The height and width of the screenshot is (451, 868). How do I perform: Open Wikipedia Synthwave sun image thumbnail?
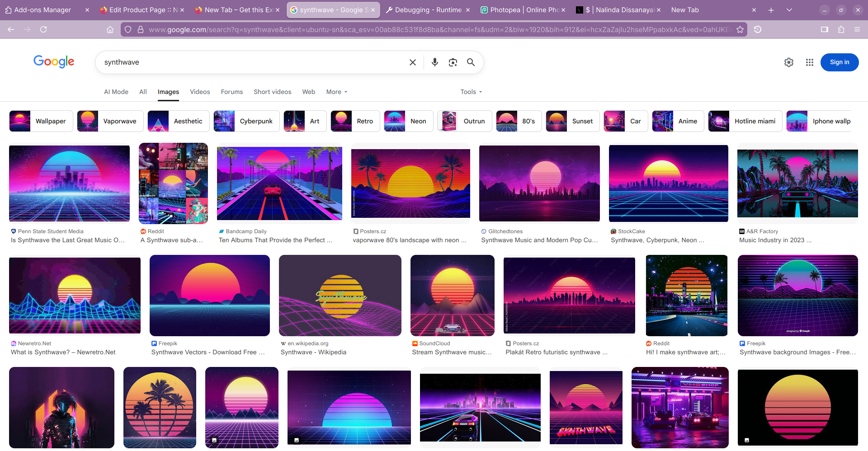point(340,296)
